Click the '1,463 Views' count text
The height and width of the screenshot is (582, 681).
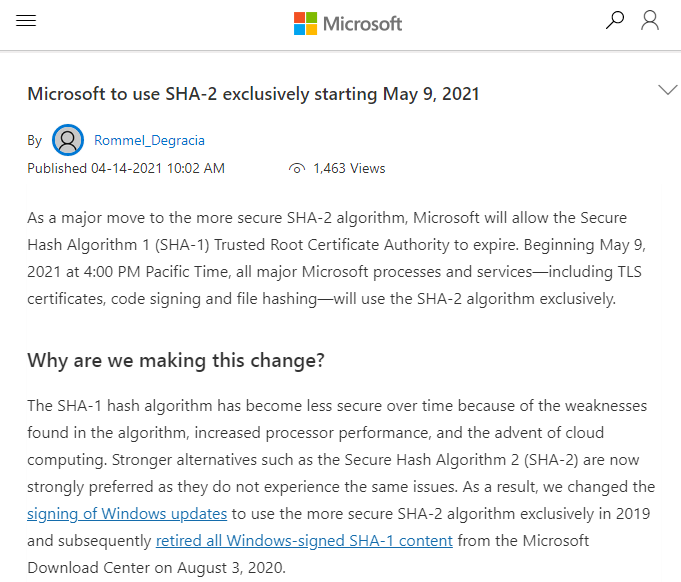[x=349, y=169]
